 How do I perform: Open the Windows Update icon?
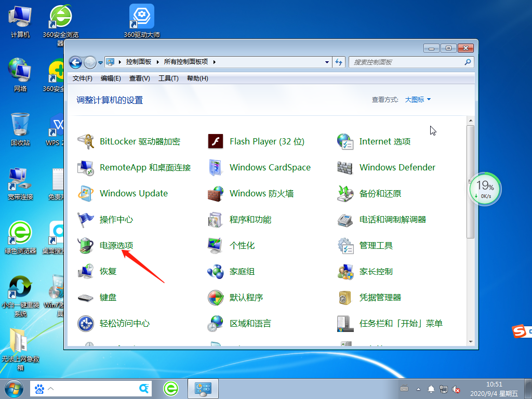click(86, 193)
